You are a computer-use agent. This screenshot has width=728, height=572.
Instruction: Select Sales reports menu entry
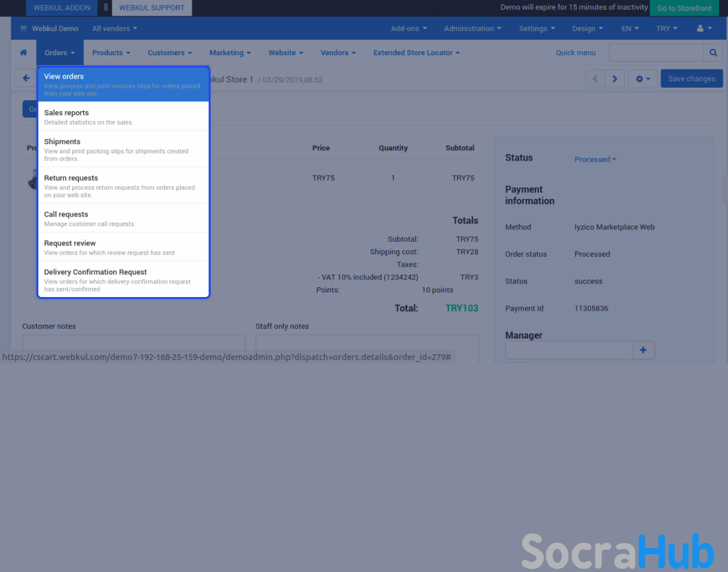click(x=123, y=117)
